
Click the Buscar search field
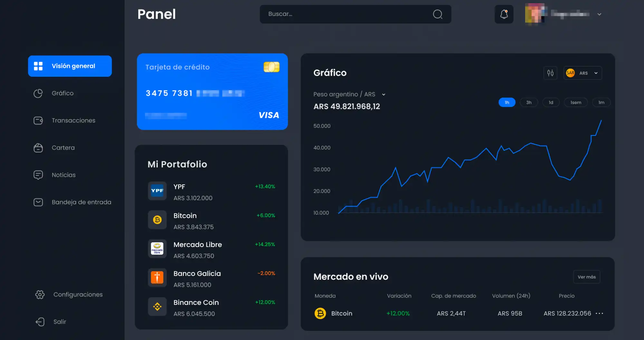coord(348,14)
